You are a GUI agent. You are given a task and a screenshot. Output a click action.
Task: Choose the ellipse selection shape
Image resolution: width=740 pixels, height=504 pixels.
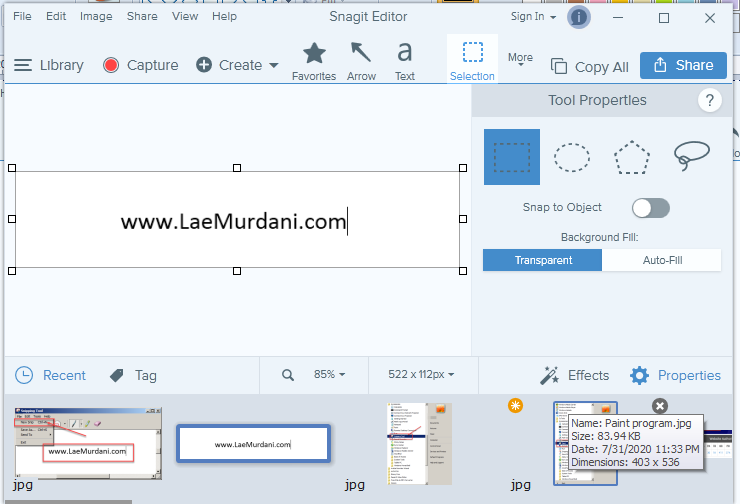point(572,157)
